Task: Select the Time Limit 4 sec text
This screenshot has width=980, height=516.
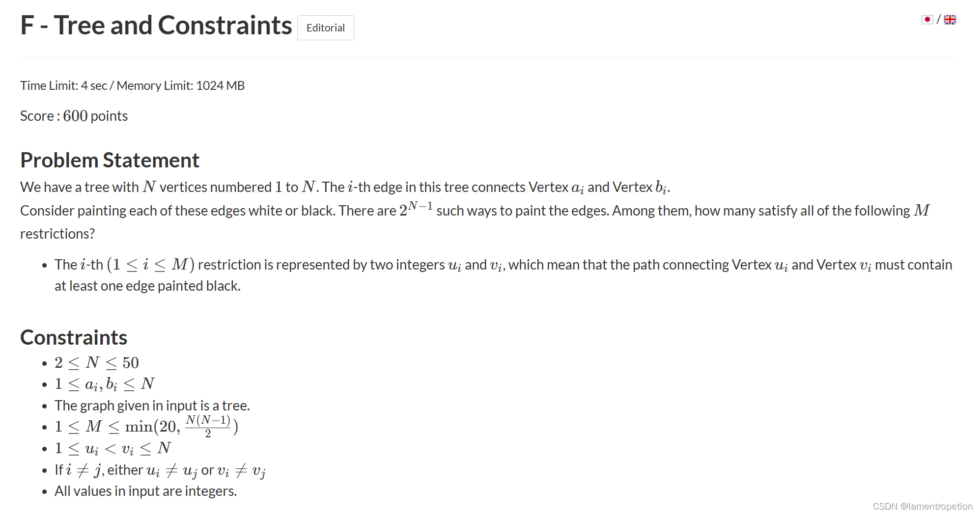Action: pos(132,85)
